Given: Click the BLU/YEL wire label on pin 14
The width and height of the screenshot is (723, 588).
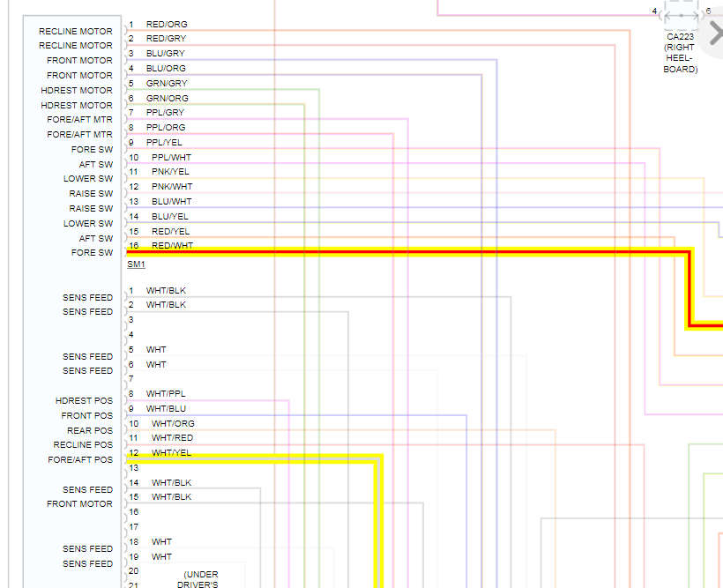Looking at the screenshot, I should tap(169, 216).
